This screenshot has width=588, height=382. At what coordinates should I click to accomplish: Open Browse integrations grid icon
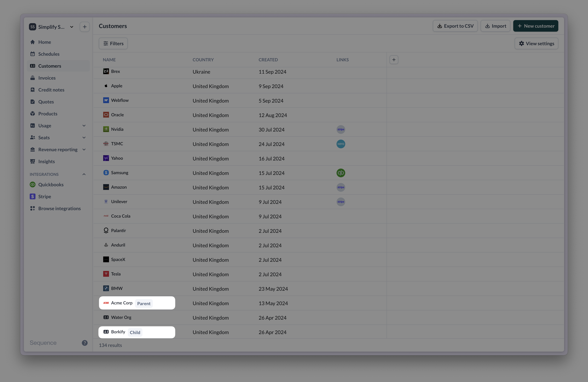(33, 209)
